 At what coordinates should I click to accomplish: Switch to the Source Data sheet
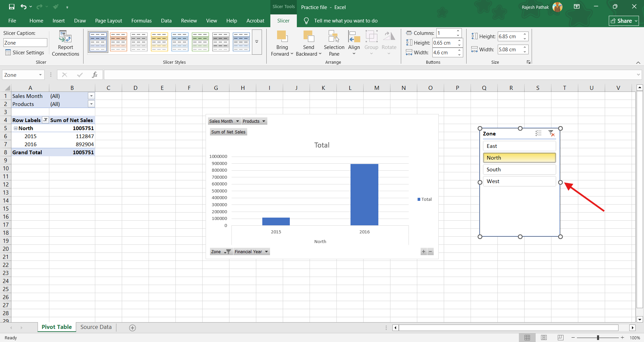point(96,327)
